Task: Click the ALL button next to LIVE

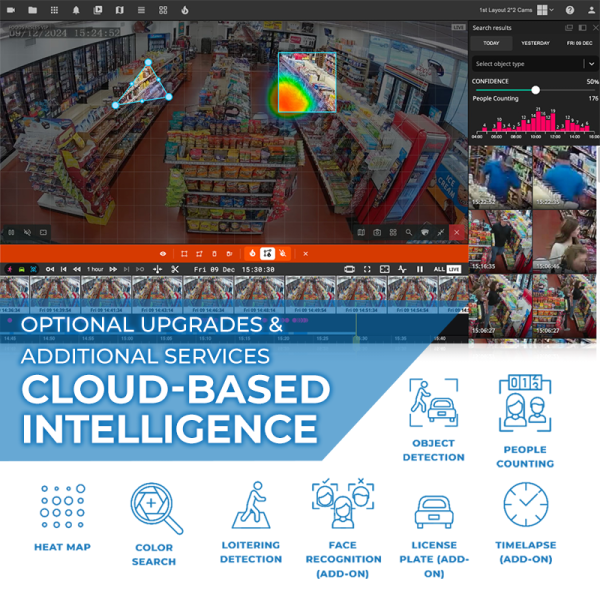Action: [x=438, y=269]
